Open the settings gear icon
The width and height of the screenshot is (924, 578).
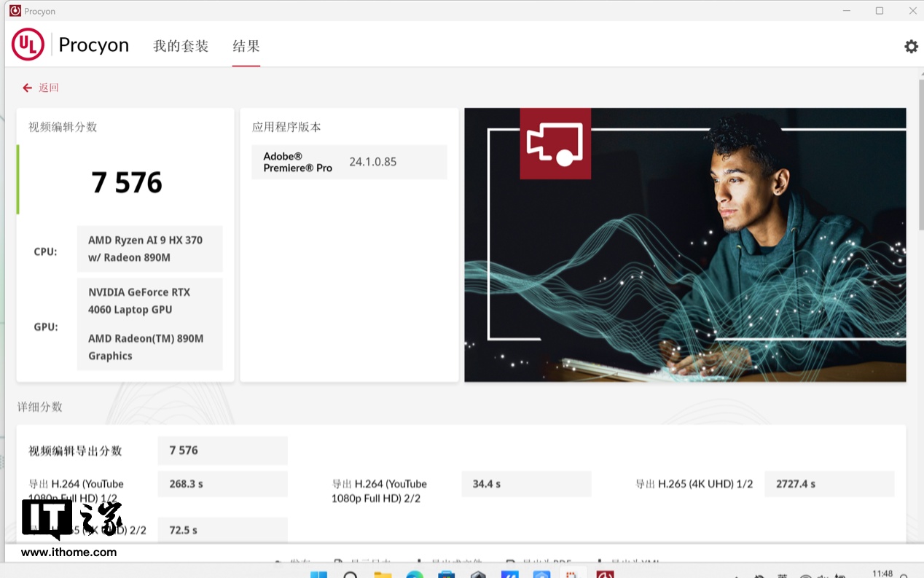point(911,47)
